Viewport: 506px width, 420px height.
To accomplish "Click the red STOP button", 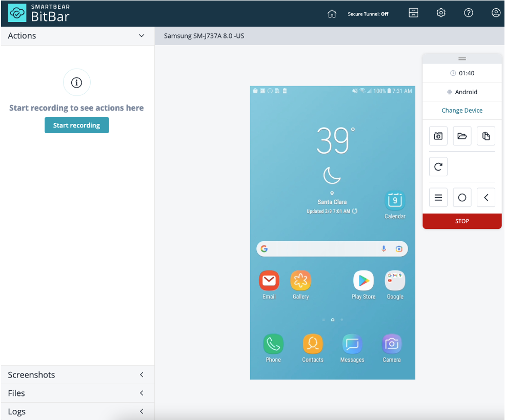I will coord(462,221).
